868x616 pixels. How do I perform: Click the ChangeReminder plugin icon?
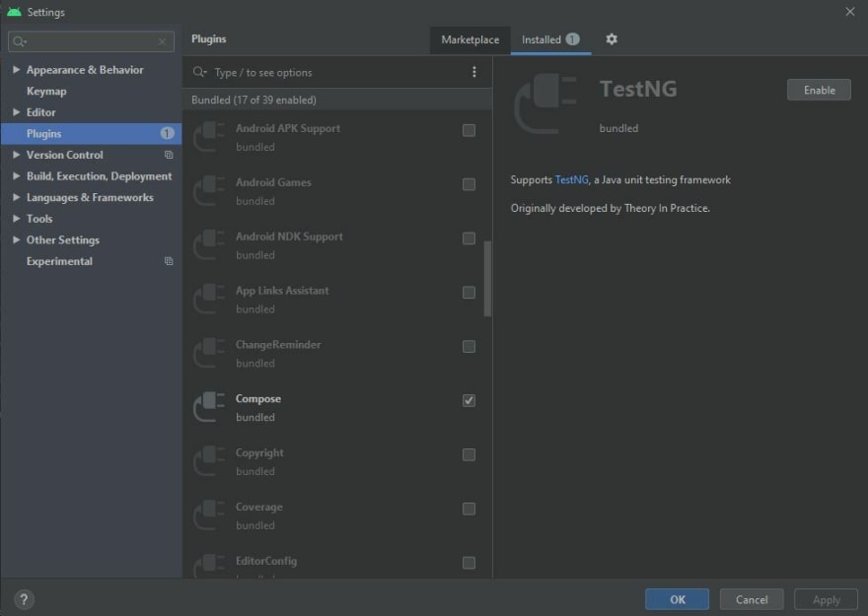coord(209,354)
